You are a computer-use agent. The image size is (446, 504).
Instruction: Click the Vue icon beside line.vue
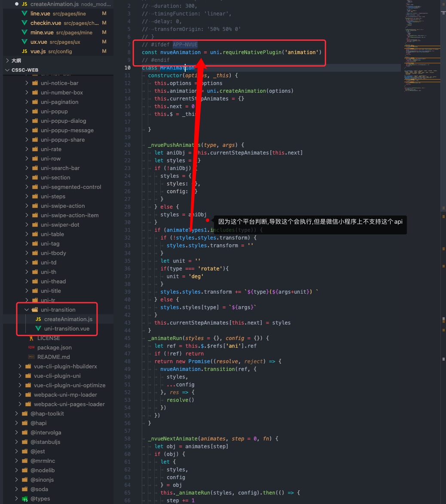coord(24,14)
